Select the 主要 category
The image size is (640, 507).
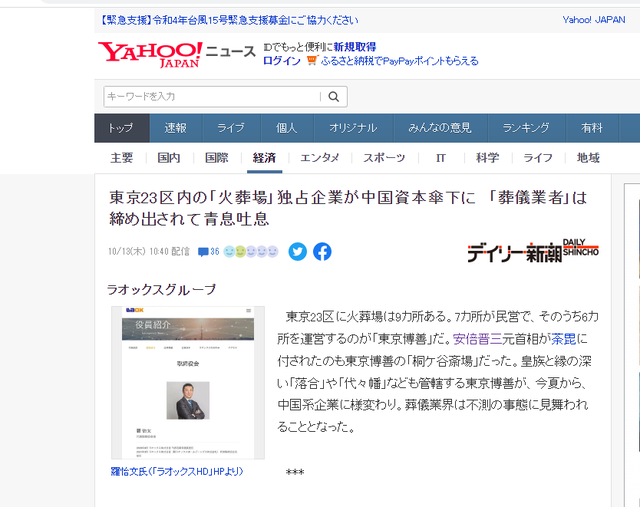[122, 158]
